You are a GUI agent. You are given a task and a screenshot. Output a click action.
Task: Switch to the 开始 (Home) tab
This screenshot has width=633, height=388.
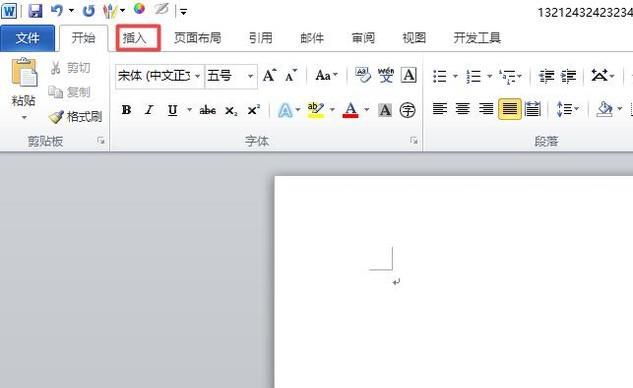point(84,38)
